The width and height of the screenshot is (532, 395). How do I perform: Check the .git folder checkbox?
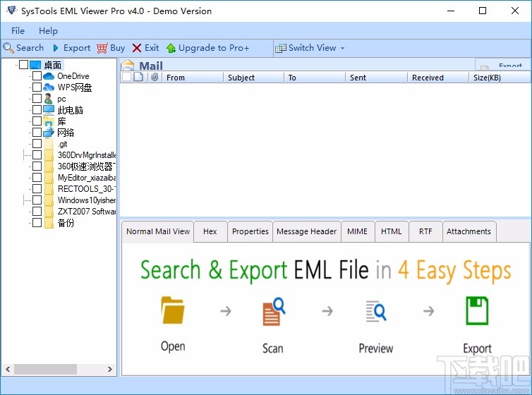[x=37, y=144]
